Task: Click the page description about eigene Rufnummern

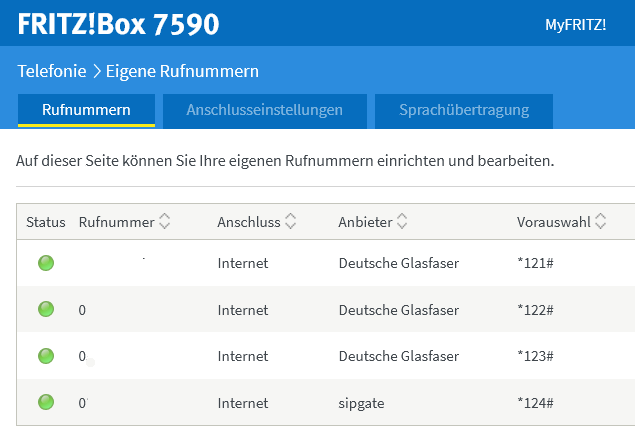Action: tap(285, 161)
